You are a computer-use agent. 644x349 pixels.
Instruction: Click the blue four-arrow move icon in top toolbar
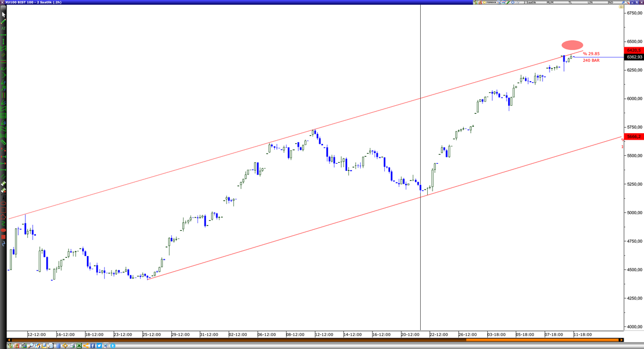tap(513, 3)
